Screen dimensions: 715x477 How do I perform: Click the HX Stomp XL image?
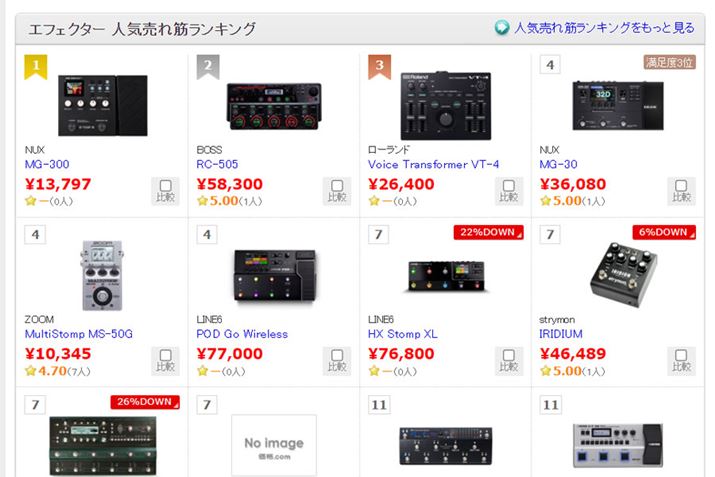pos(446,276)
